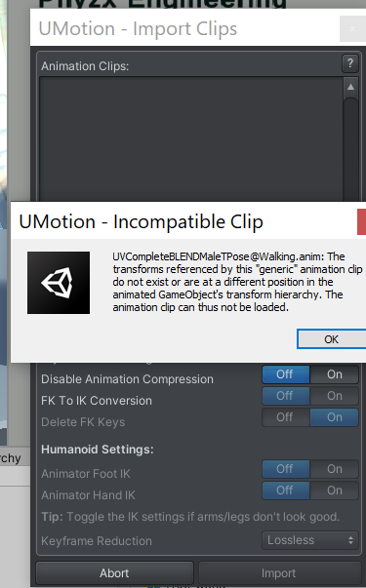This screenshot has height=588, width=366.
Task: Click the Unity logo in the dialog
Action: [59, 283]
